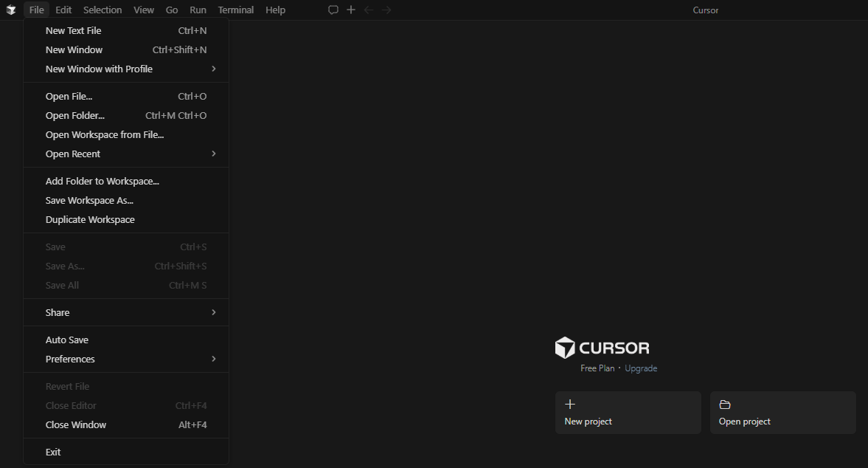Open the View menu
This screenshot has width=868, height=468.
pyautogui.click(x=144, y=10)
